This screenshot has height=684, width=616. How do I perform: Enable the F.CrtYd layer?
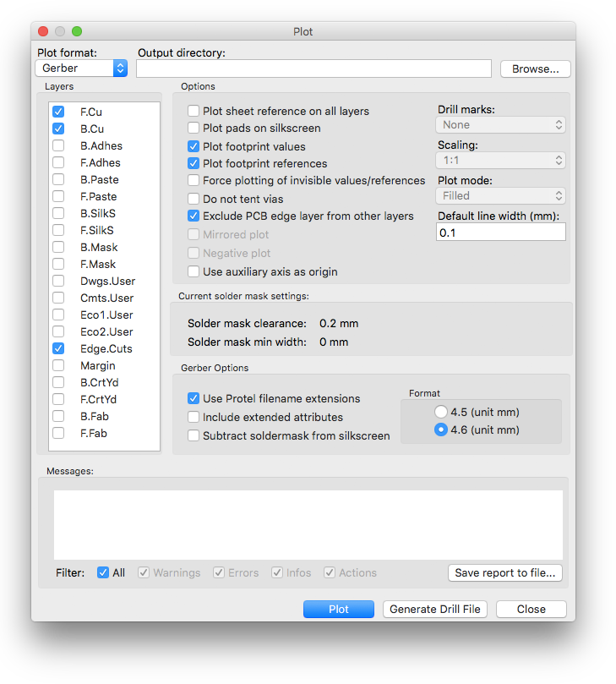(58, 399)
